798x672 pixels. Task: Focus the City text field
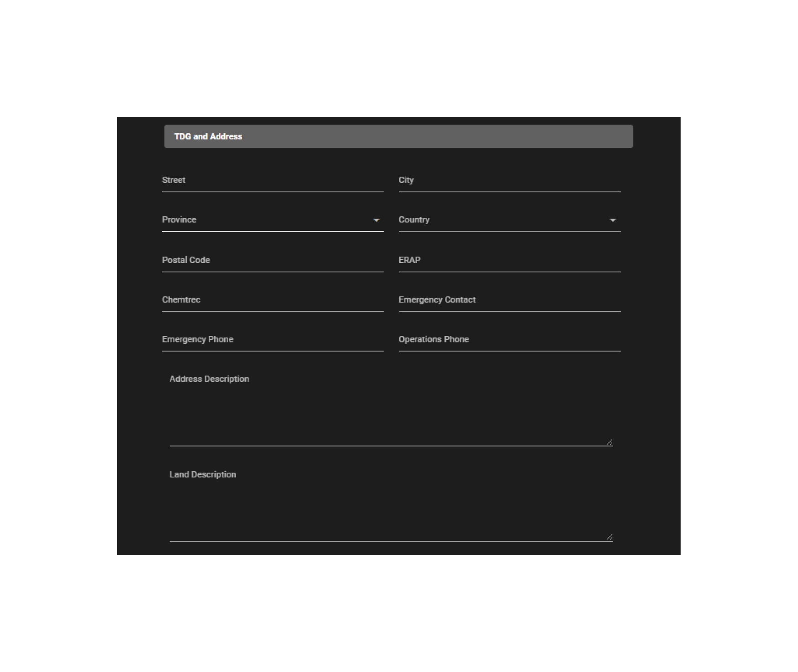pyautogui.click(x=510, y=180)
